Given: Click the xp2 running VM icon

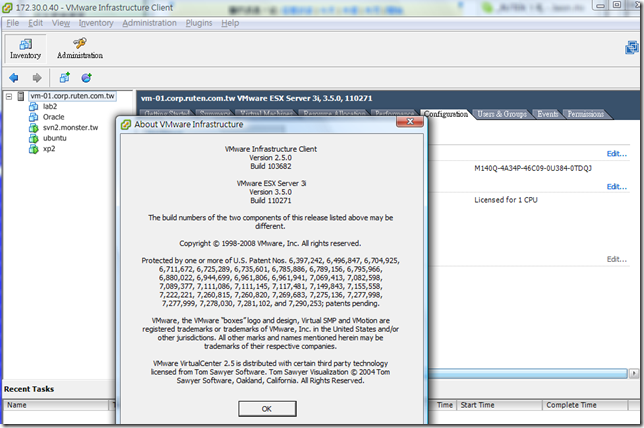Looking at the screenshot, I should [x=33, y=149].
